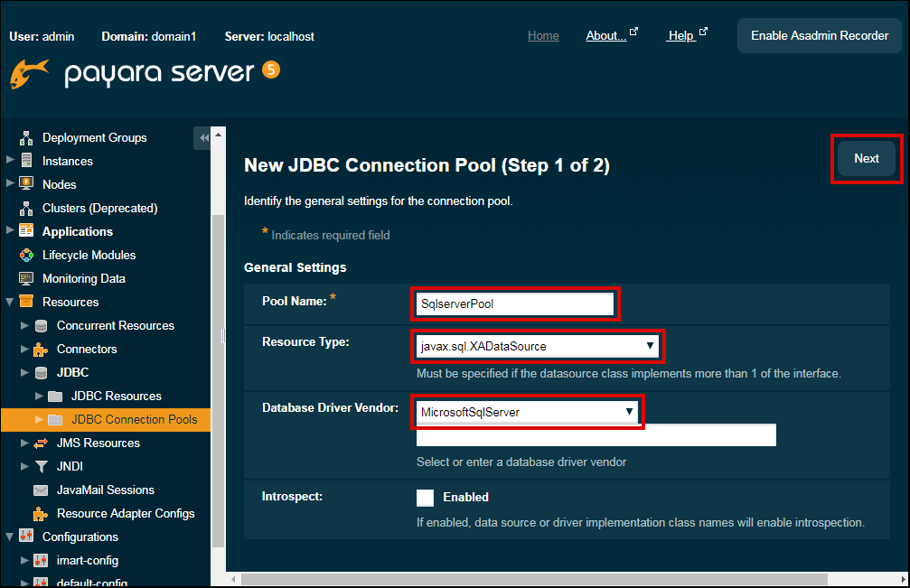Screen dimensions: 910x588
Task: Collapse the sidebar with double-arrow button
Action: pyautogui.click(x=203, y=138)
